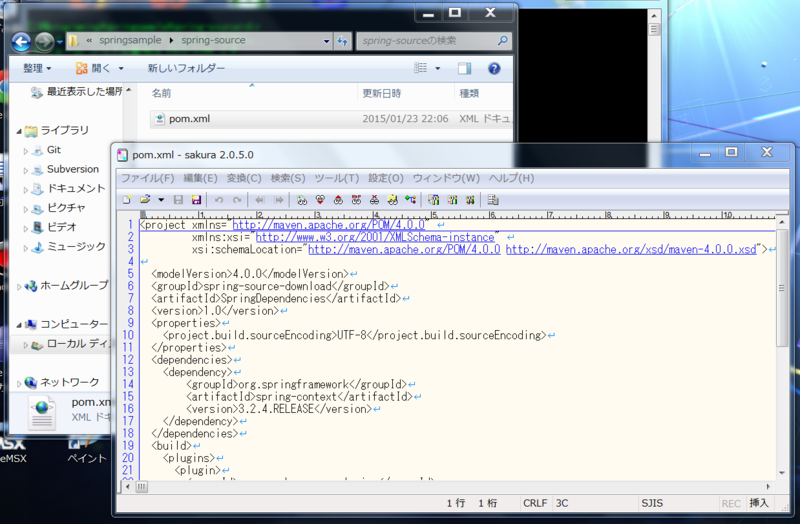Open the type-specific settings icon in sakura toolbar
The image size is (800, 524).
click(452, 199)
